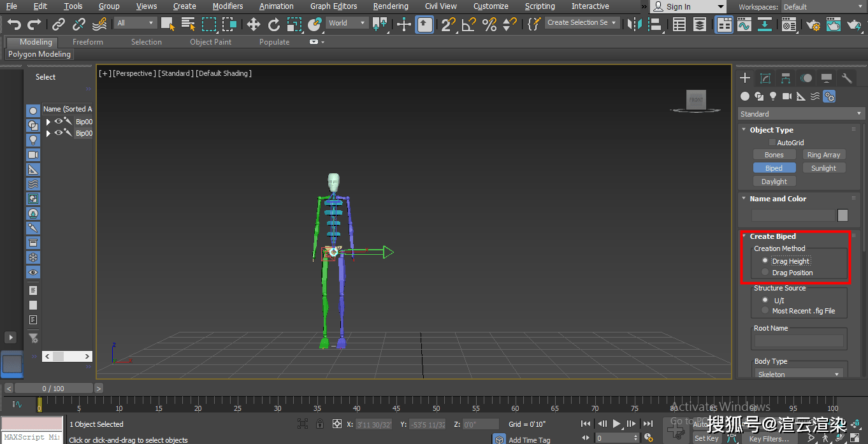This screenshot has width=868, height=444.
Task: Open the Create Selection Set dropdown
Action: (x=582, y=22)
